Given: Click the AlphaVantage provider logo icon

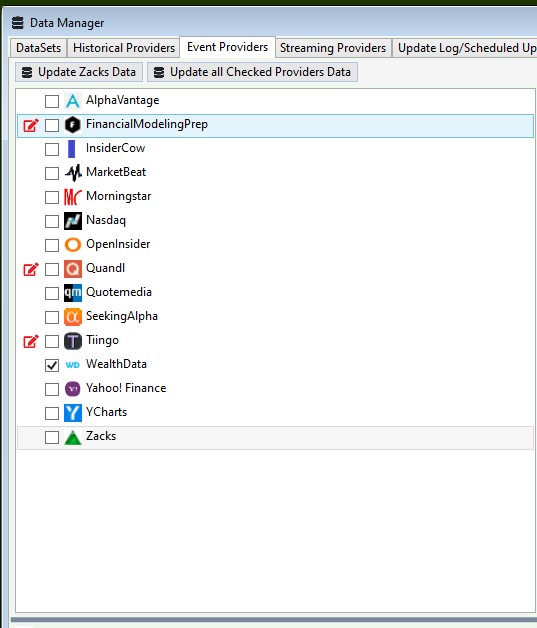Looking at the screenshot, I should [72, 101].
